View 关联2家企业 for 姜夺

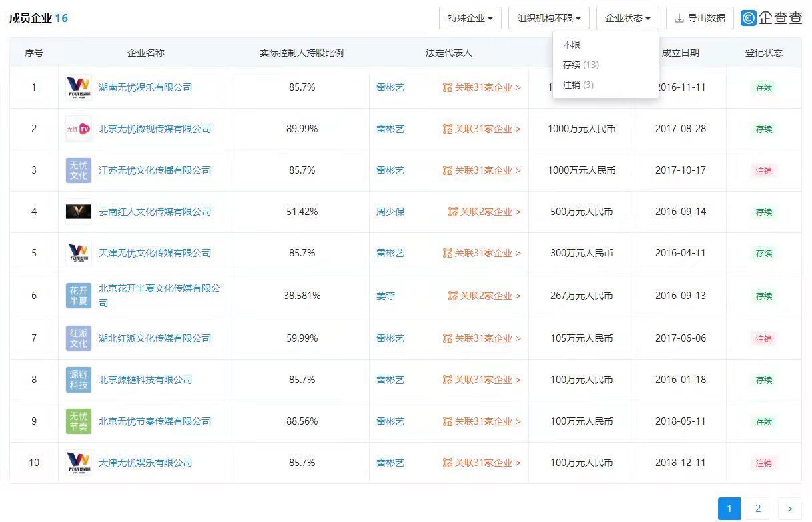tap(484, 296)
